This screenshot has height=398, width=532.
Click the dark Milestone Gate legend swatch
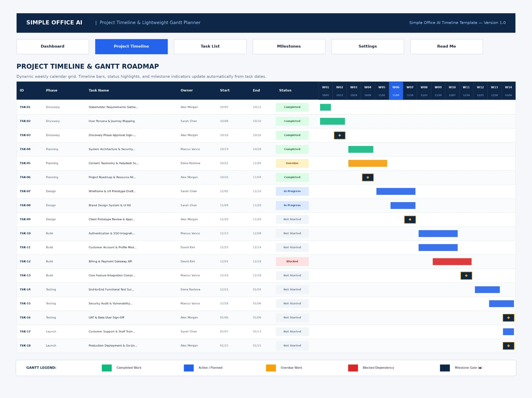tap(445, 368)
